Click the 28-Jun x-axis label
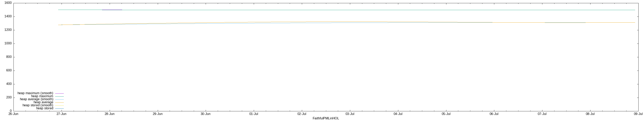 (109, 114)
